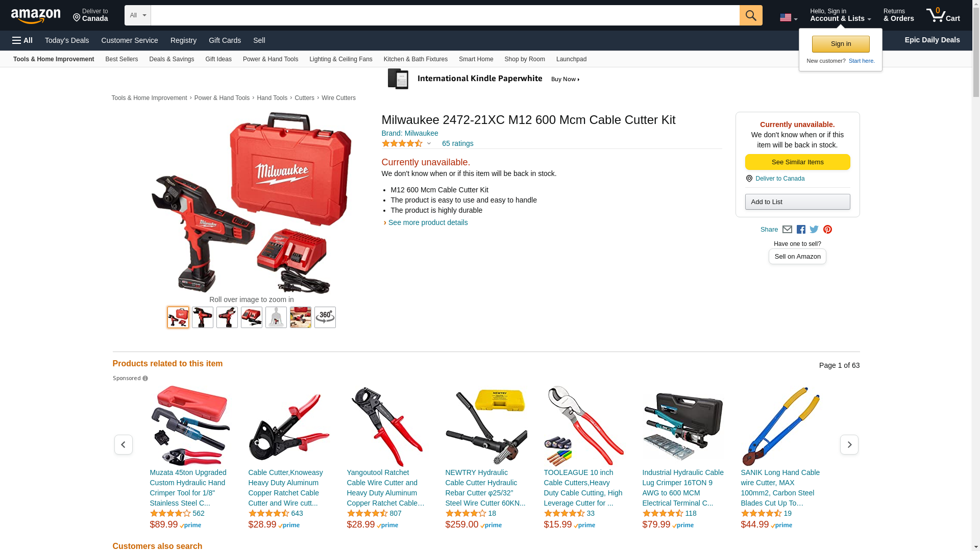Viewport: 980px width, 551px height.
Task: Share product on Facebook icon
Action: pyautogui.click(x=801, y=230)
